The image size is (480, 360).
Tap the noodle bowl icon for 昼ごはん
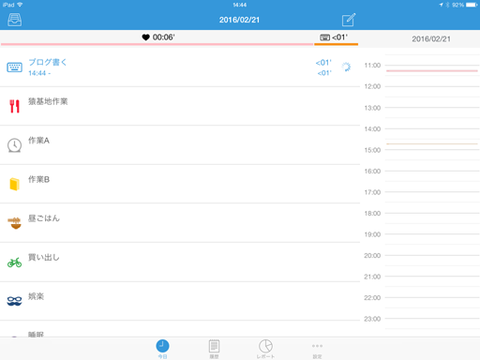(14, 223)
